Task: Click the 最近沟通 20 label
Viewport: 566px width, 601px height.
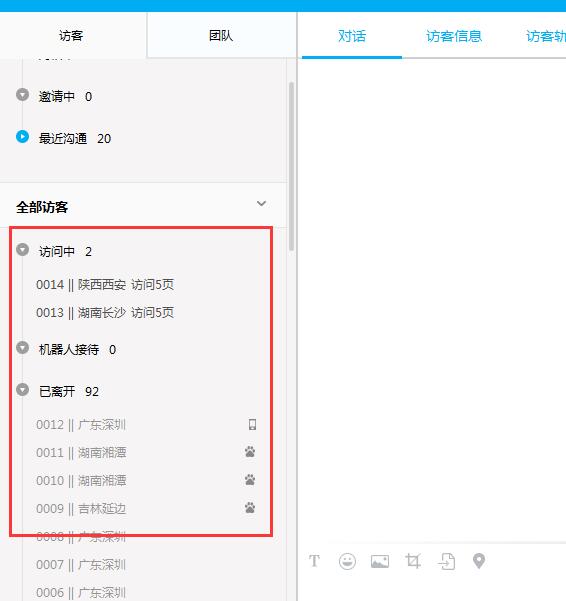Action: coord(75,138)
